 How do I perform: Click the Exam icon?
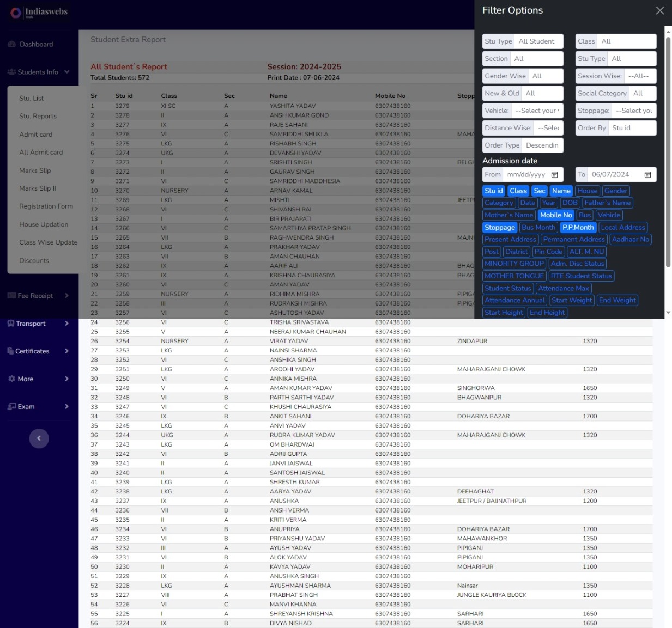tap(11, 407)
